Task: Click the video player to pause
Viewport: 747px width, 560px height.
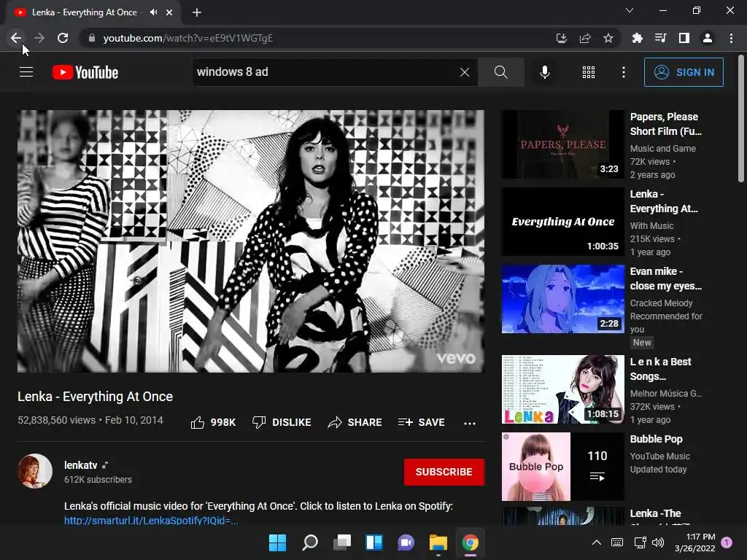Action: [x=251, y=241]
